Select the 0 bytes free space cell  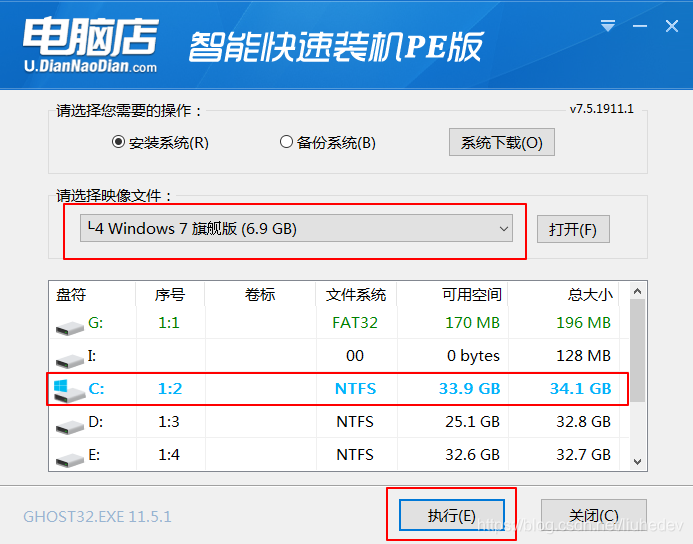(473, 355)
